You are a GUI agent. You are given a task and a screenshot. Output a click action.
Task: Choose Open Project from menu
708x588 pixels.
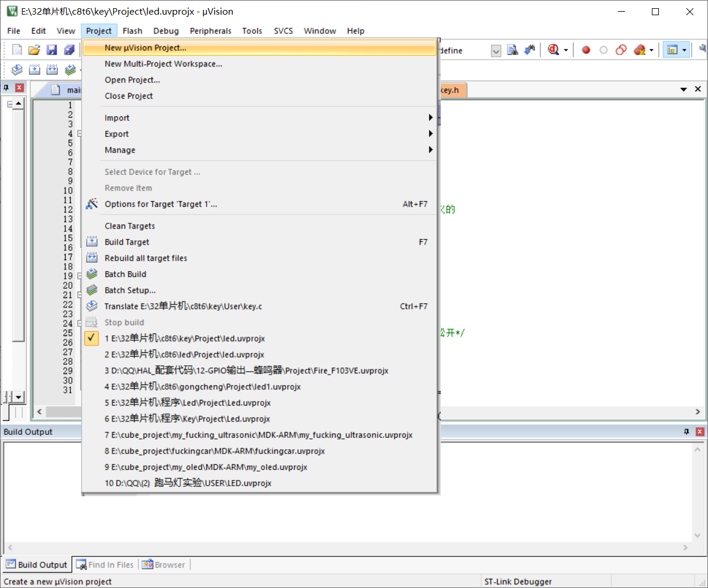(x=260, y=80)
